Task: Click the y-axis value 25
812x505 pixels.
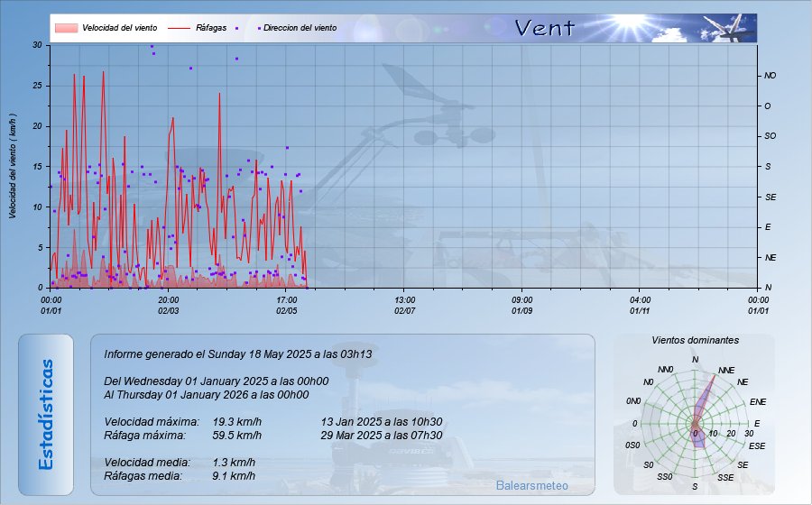Action: point(37,86)
